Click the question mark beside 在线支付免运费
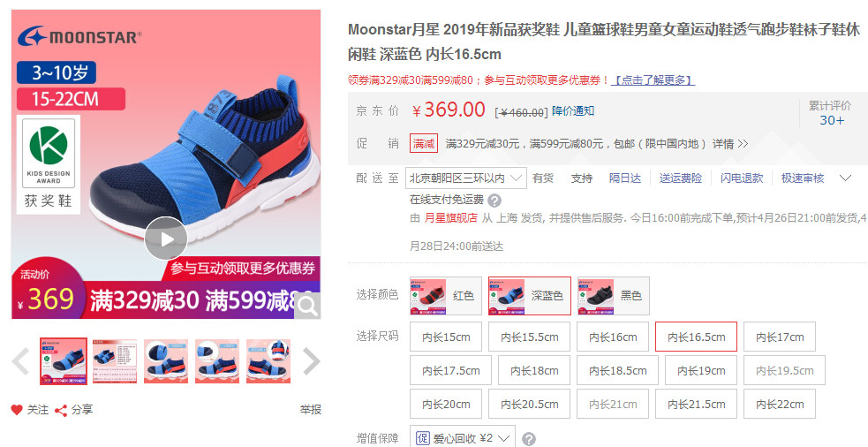The image size is (868, 447). point(494,201)
